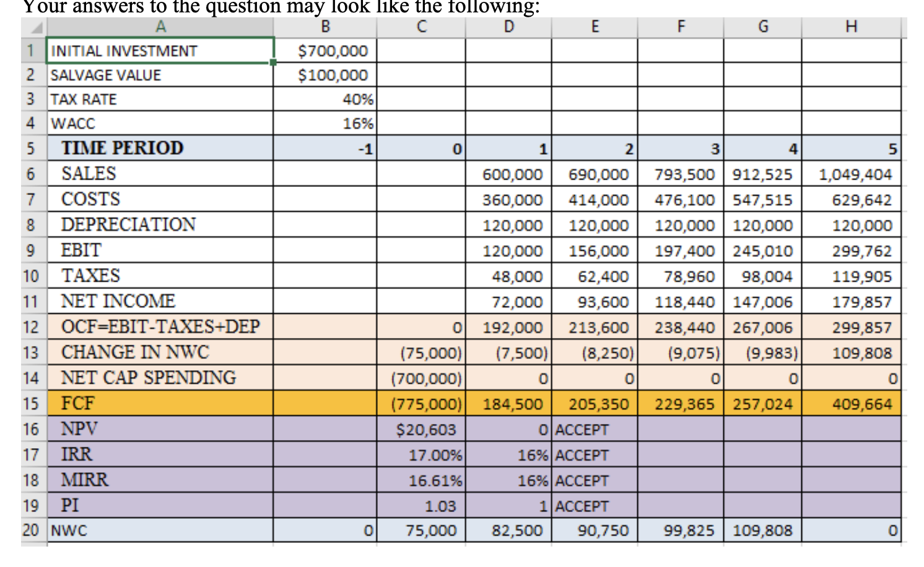Click the IRR result showing 17.00%
The image size is (924, 567).
[421, 454]
